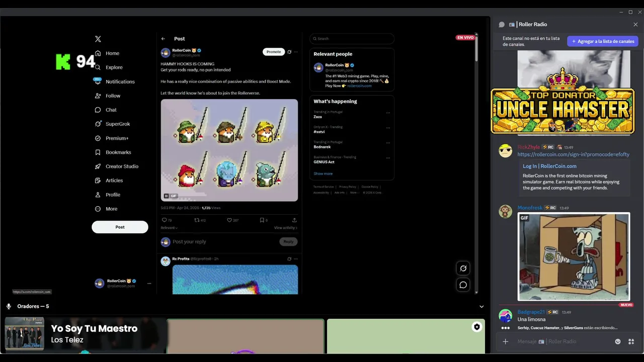Open the Squidward cardboard box GIF
The image size is (644, 362).
tap(574, 257)
